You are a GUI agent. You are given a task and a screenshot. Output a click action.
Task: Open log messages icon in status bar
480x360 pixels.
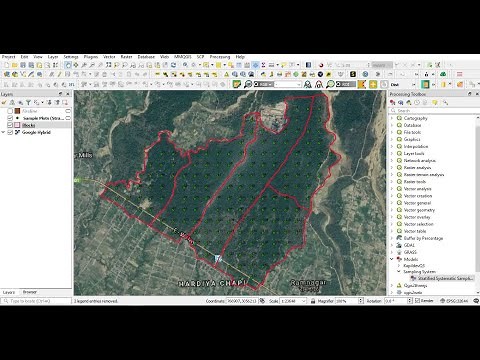(x=476, y=301)
